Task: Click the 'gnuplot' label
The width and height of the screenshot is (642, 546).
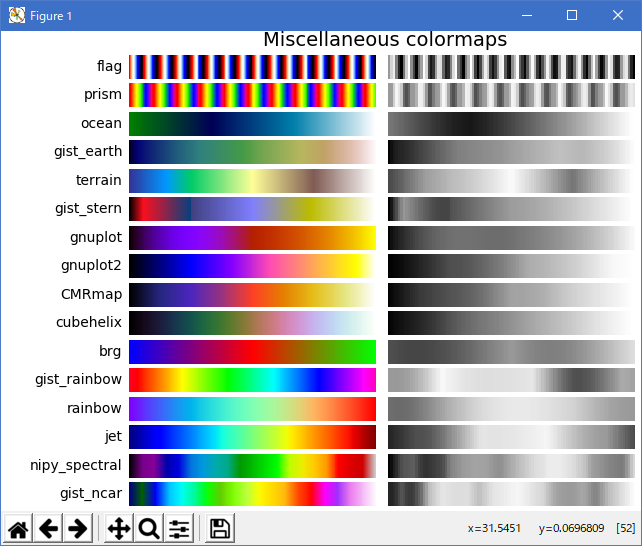Action: 96,237
